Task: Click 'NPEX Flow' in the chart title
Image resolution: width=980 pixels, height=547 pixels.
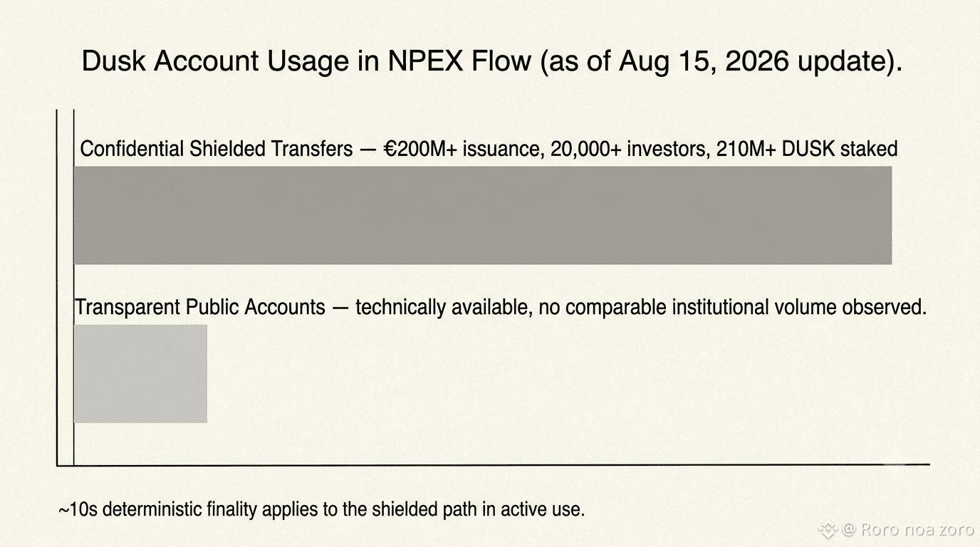Action: (459, 62)
